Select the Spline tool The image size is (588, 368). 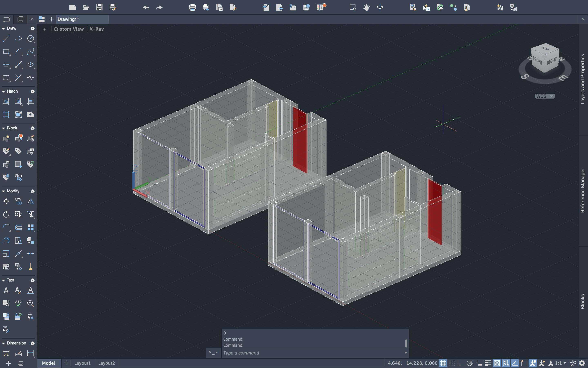pos(31,52)
